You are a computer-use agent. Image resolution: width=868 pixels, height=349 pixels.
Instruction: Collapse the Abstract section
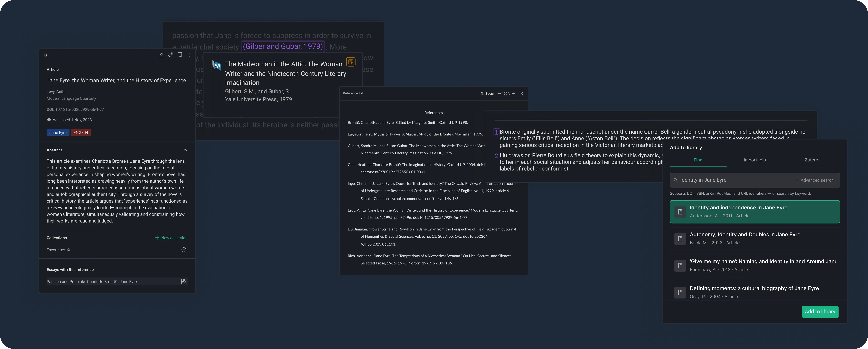click(185, 150)
